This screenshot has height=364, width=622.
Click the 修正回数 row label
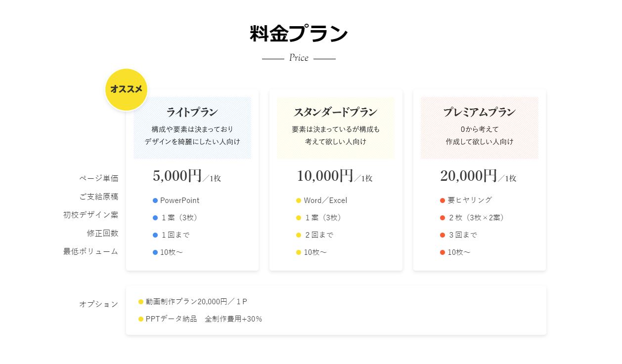103,233
